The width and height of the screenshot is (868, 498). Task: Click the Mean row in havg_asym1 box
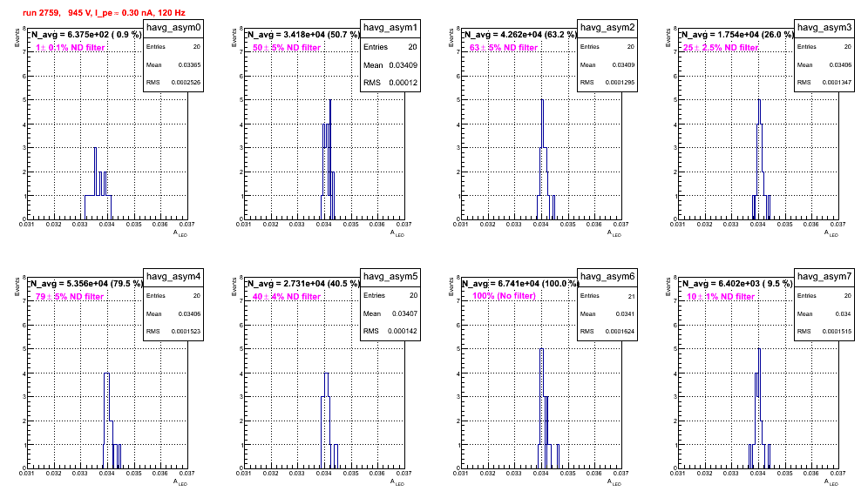coord(390,64)
